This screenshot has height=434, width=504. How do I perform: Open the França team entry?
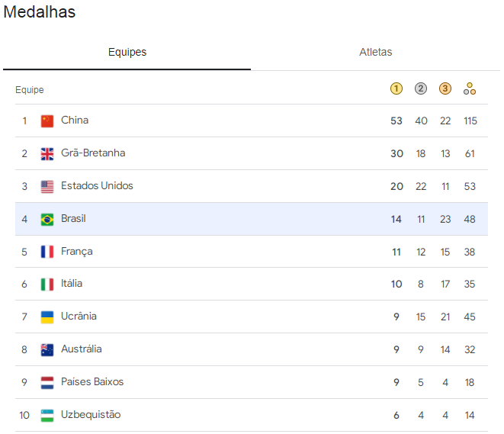(x=252, y=252)
